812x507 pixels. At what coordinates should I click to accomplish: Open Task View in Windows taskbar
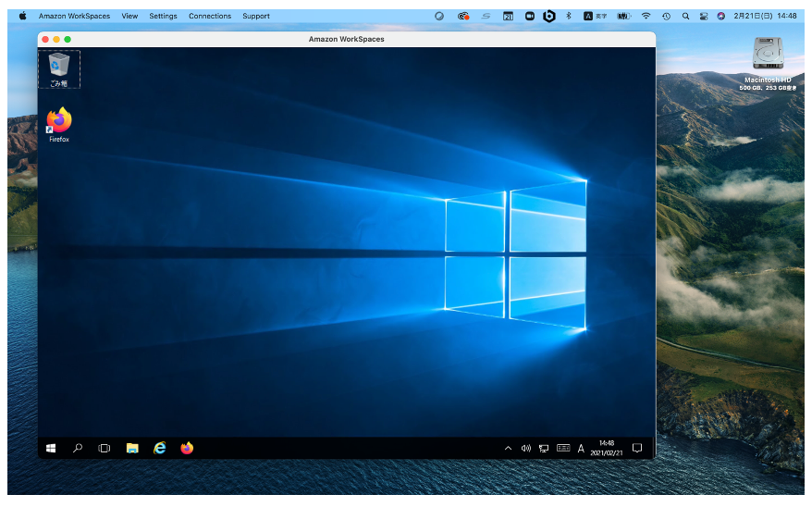(105, 448)
